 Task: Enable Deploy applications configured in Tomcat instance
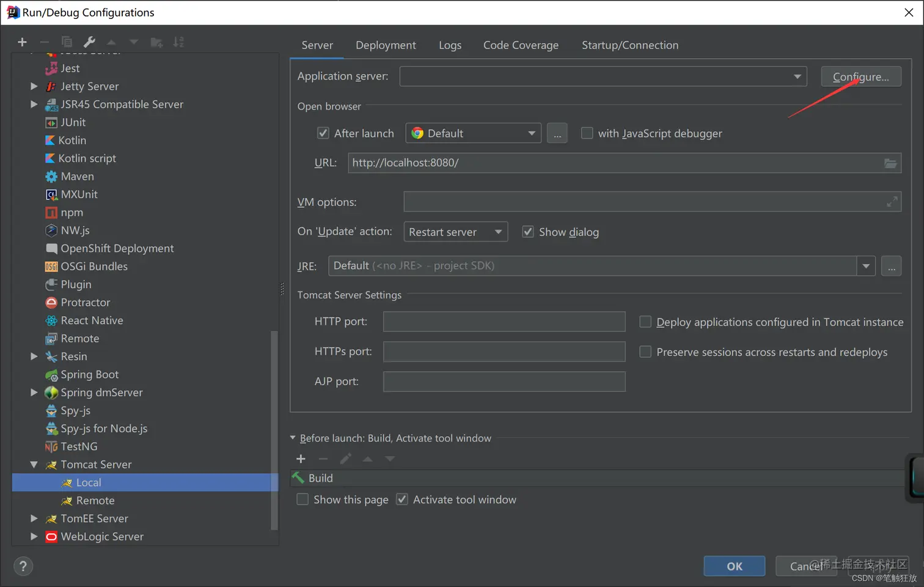tap(645, 322)
